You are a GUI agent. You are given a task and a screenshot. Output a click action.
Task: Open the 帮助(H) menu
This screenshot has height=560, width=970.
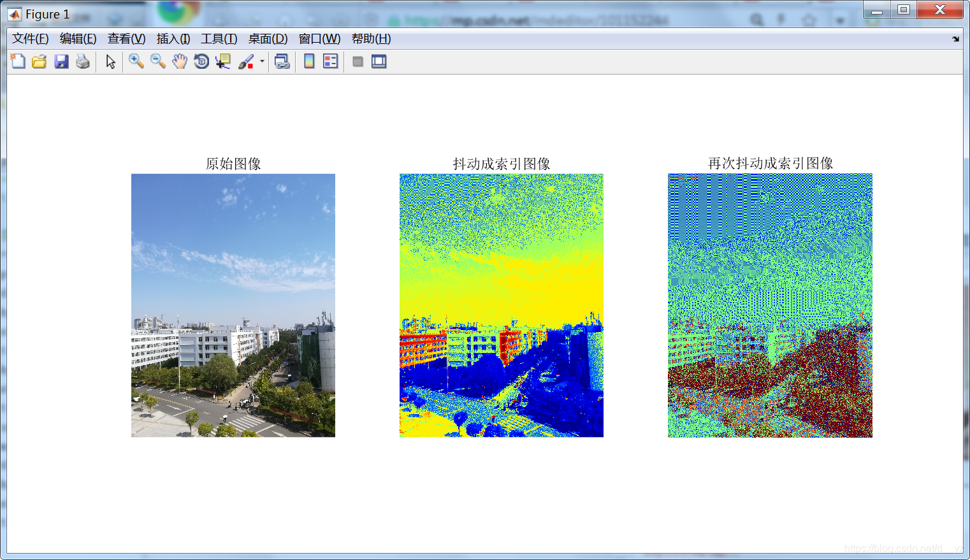372,39
